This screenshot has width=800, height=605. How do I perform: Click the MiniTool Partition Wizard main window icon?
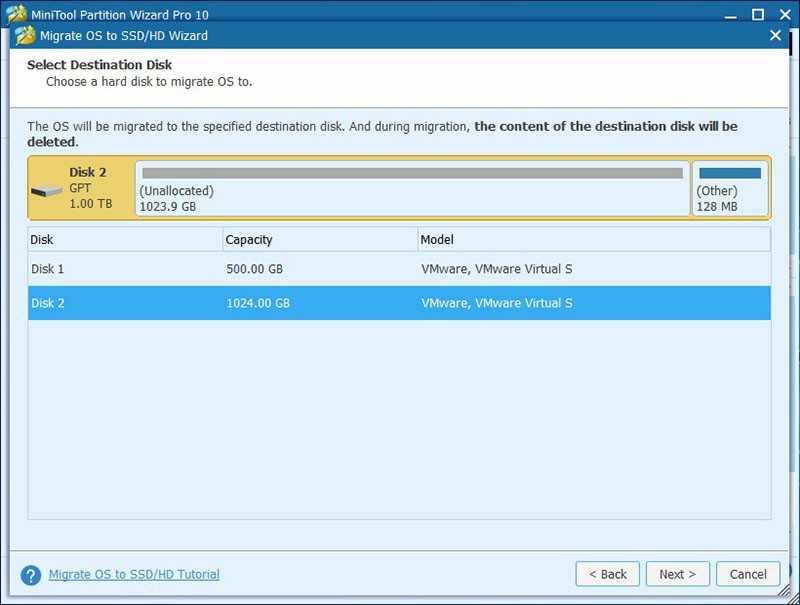point(16,13)
